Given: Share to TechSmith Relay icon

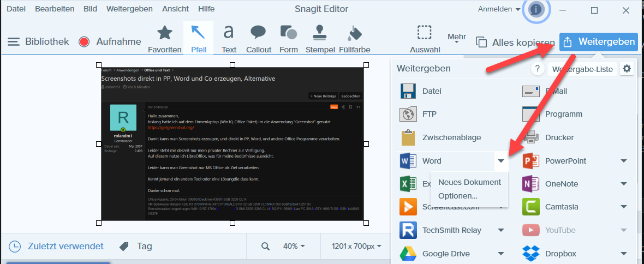Looking at the screenshot, I should click(x=408, y=230).
